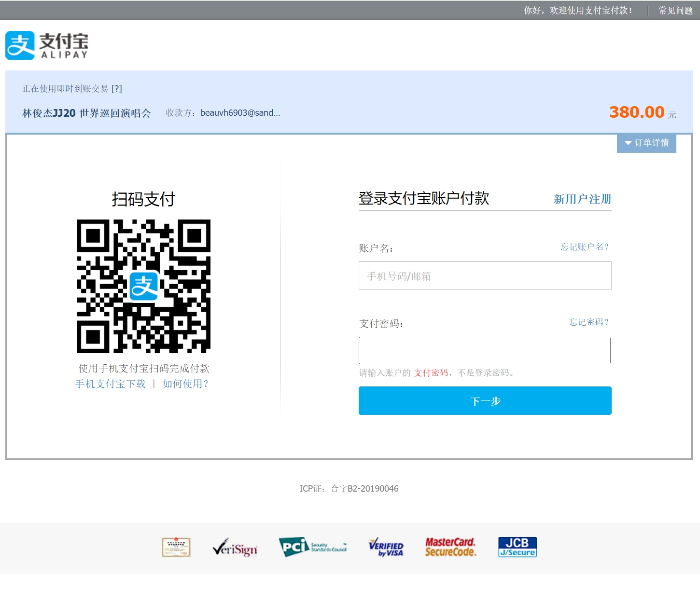Open 常见问题 in the top bar

pyautogui.click(x=675, y=11)
